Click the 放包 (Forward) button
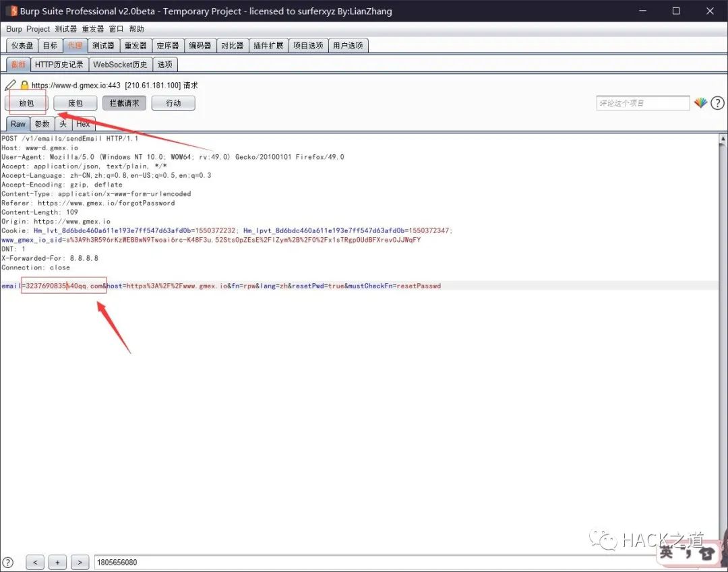Viewport: 728px width, 572px height. (26, 103)
